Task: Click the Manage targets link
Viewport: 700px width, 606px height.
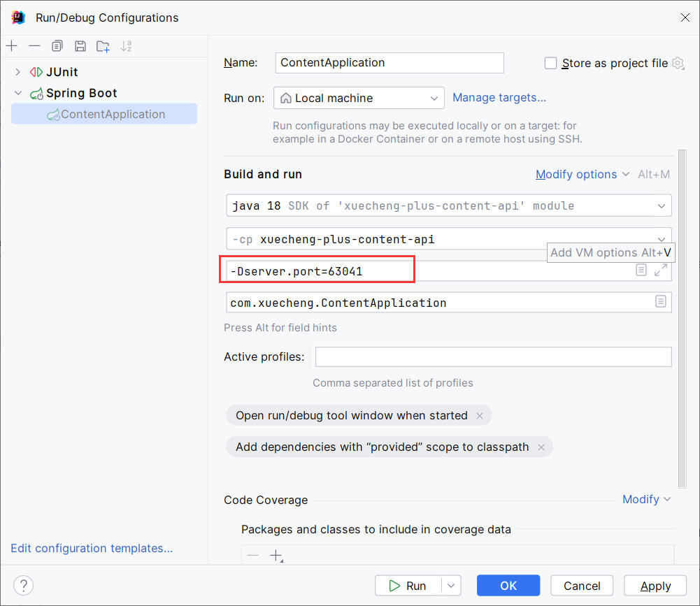Action: click(x=499, y=98)
